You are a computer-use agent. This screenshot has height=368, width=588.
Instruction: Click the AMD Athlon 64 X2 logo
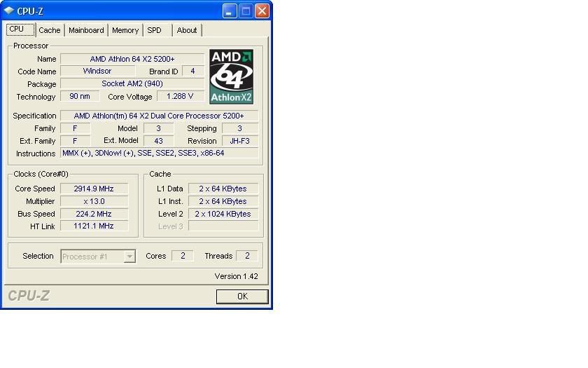[231, 76]
